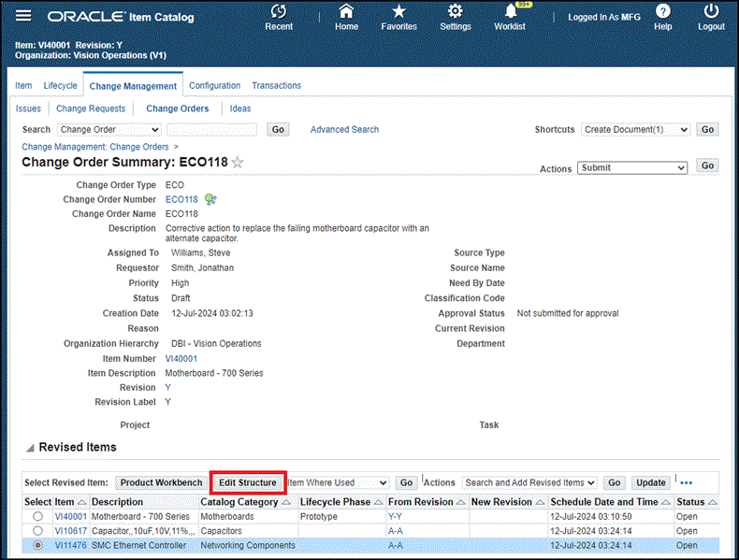Open the Issues subtab
Viewport: 739px width, 560px height.
pyautogui.click(x=28, y=108)
